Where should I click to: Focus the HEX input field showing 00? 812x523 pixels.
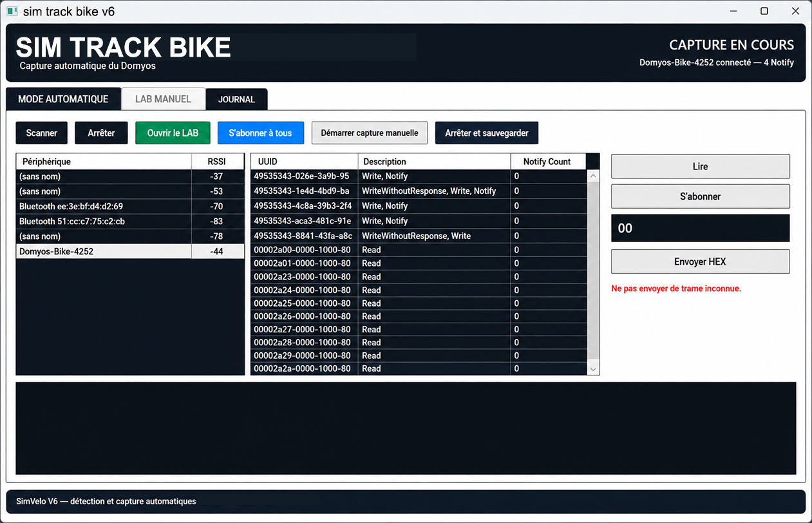(700, 228)
